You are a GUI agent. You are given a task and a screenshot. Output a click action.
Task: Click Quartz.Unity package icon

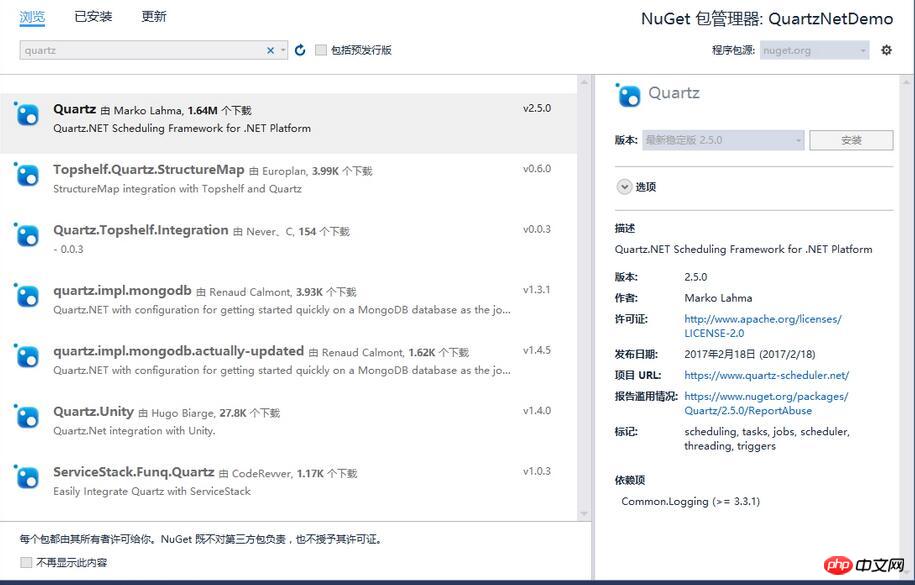[27, 417]
